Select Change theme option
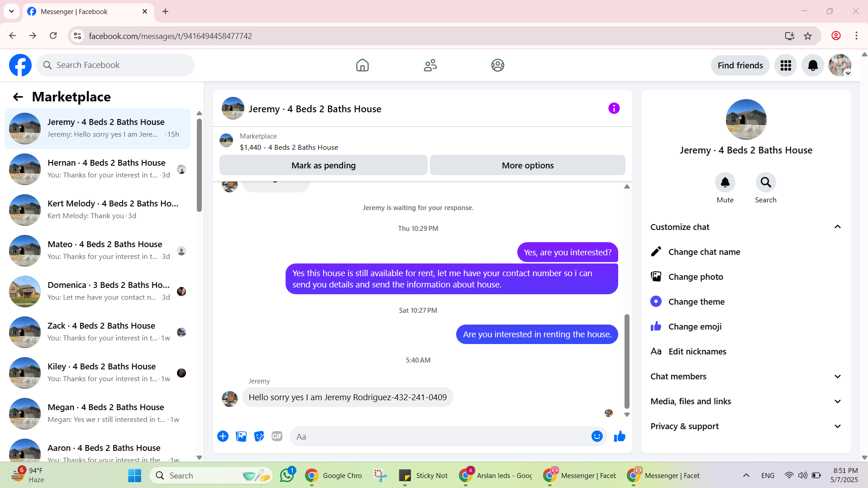868x488 pixels. coord(746,301)
